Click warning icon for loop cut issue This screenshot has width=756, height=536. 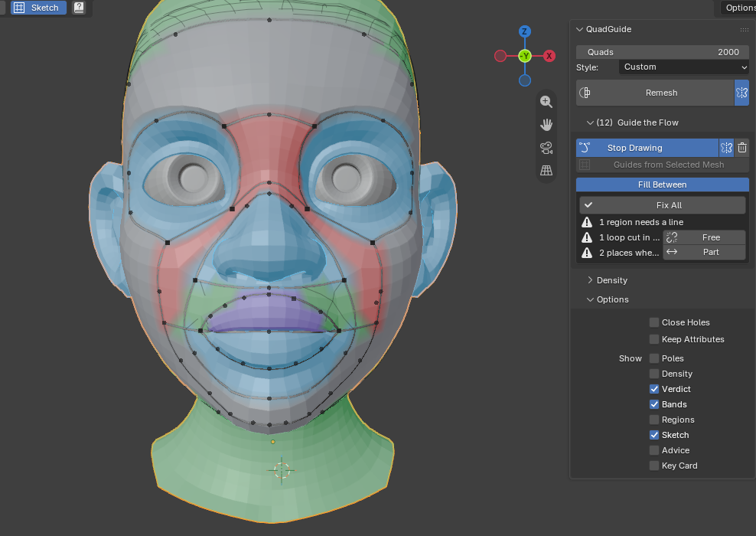click(587, 237)
